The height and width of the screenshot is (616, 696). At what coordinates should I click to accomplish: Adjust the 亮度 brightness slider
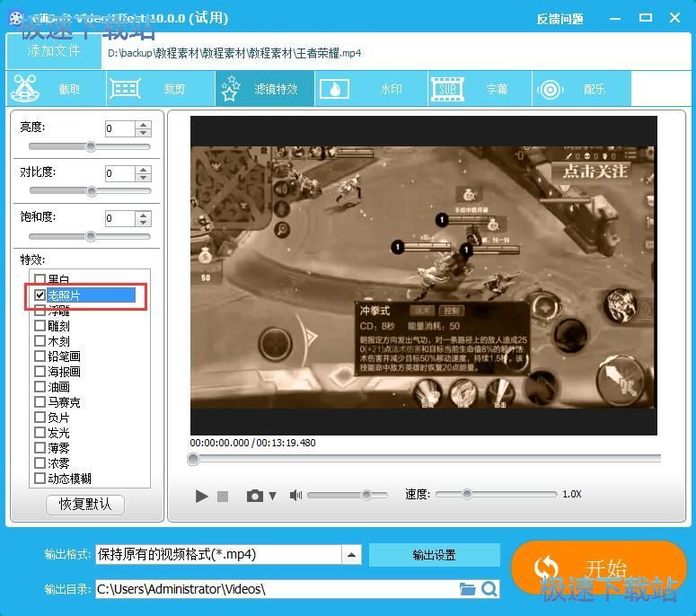pyautogui.click(x=90, y=147)
